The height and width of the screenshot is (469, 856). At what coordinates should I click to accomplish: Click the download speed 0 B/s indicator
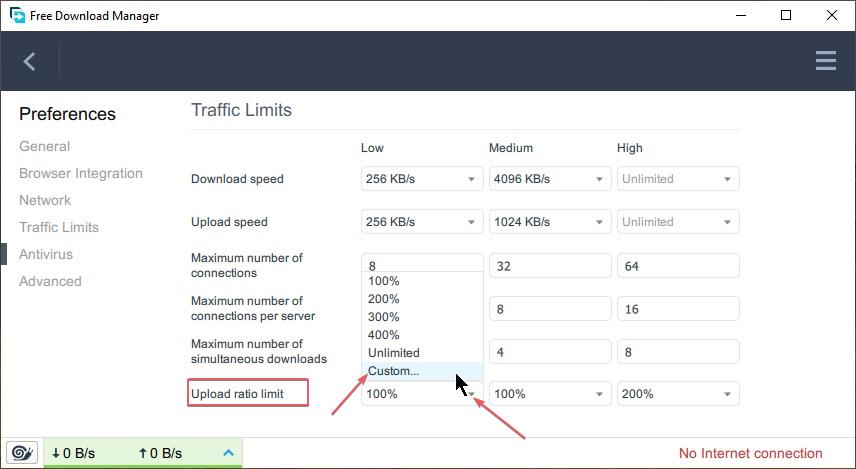pos(73,453)
